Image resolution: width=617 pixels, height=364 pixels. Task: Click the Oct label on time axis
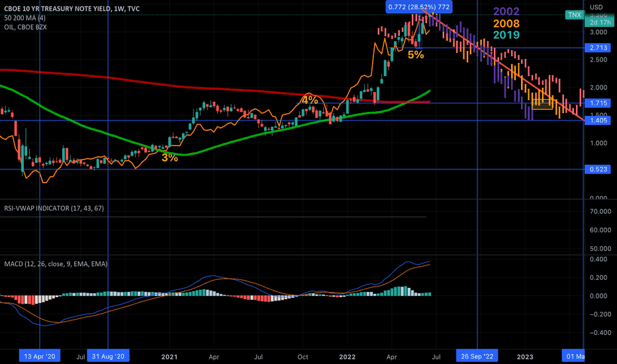[303, 357]
